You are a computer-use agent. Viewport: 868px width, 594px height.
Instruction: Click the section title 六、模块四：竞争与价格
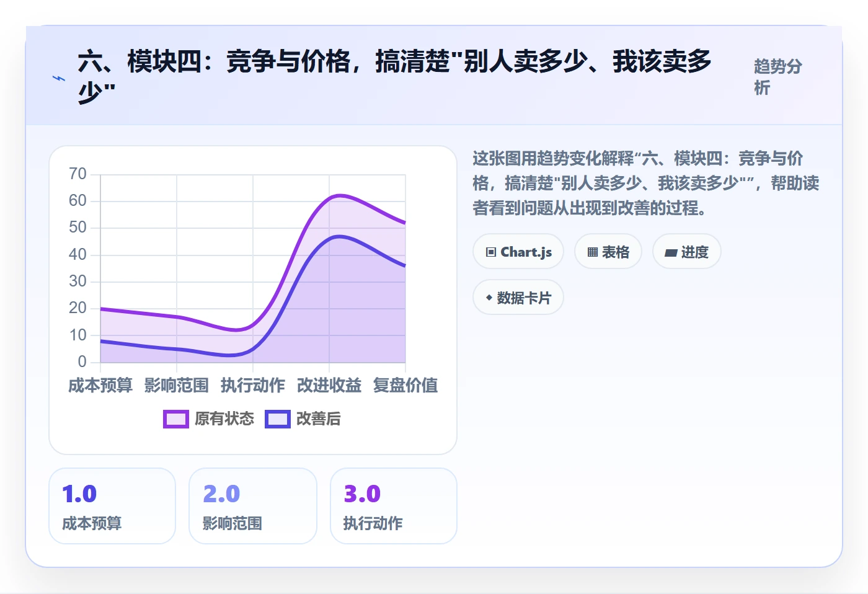coord(394,77)
